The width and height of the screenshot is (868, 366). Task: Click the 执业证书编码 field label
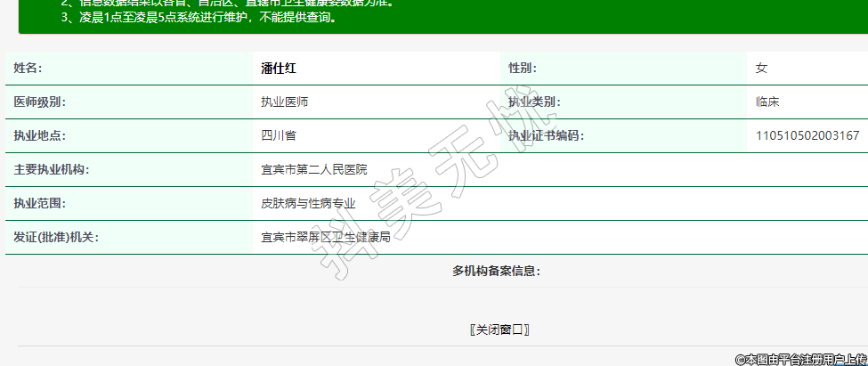point(546,135)
